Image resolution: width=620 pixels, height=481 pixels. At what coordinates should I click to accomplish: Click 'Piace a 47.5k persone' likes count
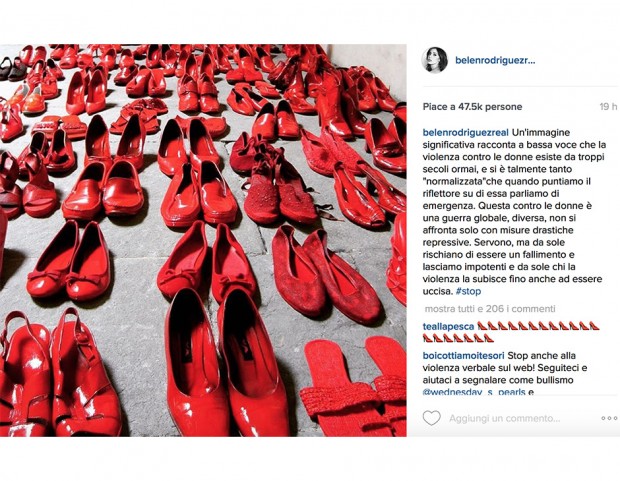click(x=473, y=107)
